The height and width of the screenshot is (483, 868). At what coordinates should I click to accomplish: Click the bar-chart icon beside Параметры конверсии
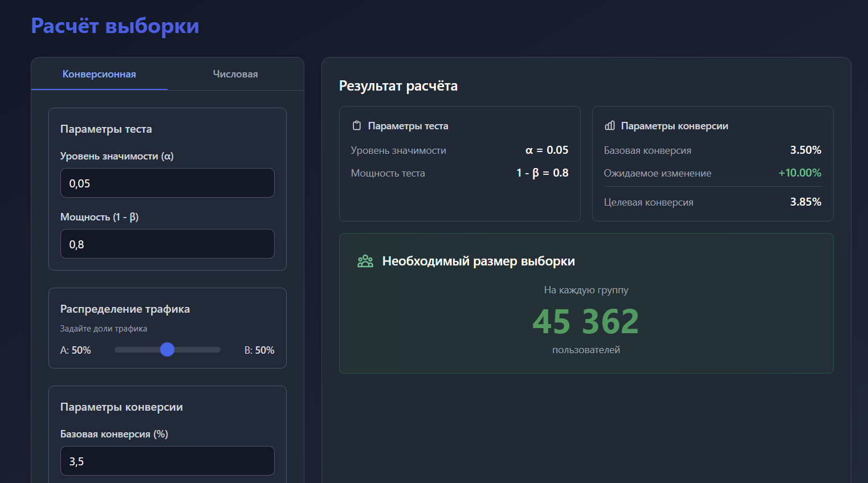click(x=610, y=125)
